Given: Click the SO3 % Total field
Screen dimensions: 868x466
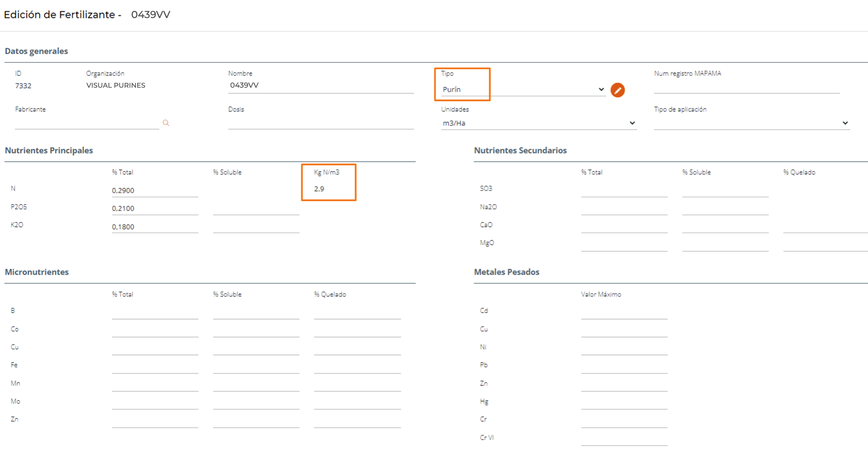Looking at the screenshot, I should (x=624, y=190).
